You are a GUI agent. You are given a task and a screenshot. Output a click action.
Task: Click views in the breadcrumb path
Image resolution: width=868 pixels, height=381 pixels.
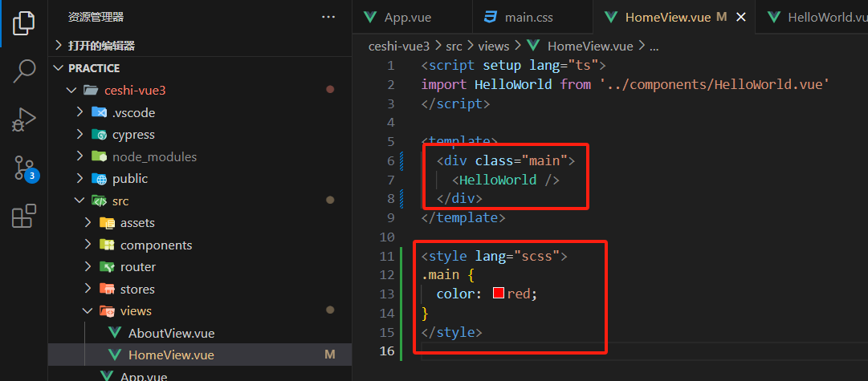click(x=493, y=46)
